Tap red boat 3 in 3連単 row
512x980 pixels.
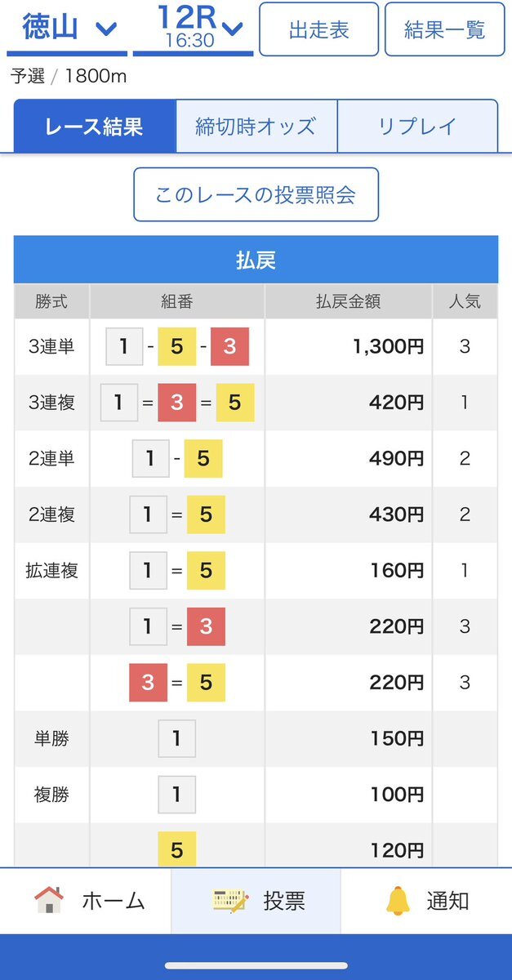229,346
